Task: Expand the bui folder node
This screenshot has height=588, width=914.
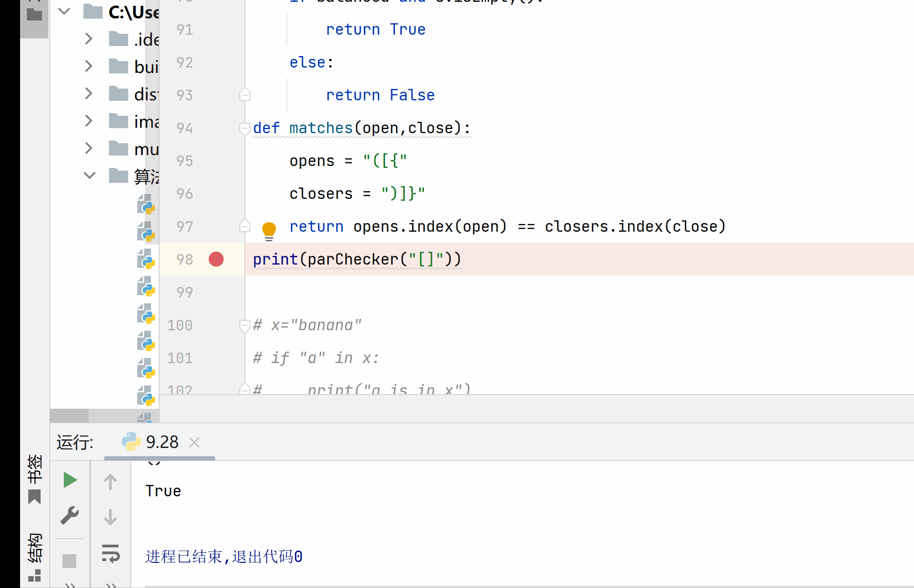Action: pos(89,67)
